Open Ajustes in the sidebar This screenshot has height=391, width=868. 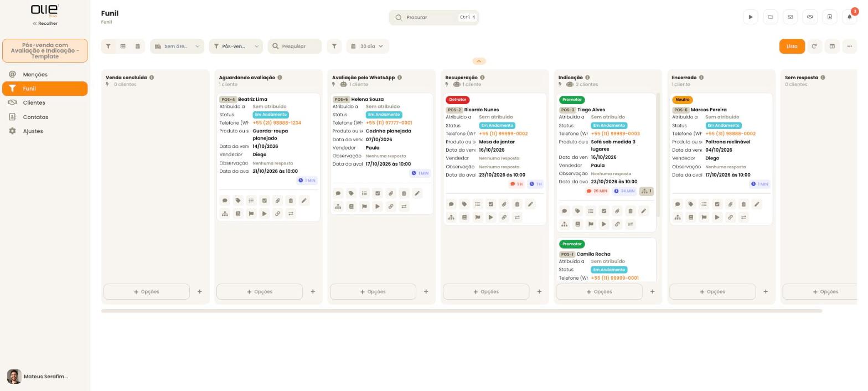(45, 131)
